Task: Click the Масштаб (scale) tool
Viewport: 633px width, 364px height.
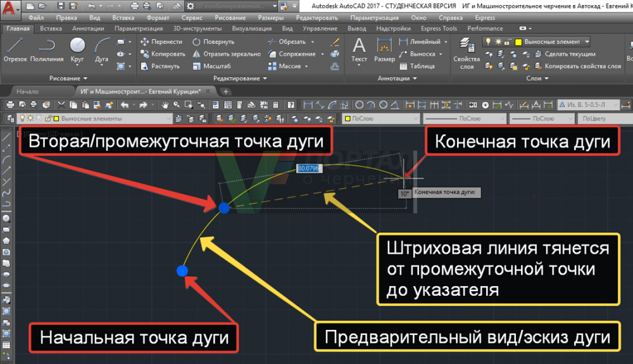Action: coord(211,66)
